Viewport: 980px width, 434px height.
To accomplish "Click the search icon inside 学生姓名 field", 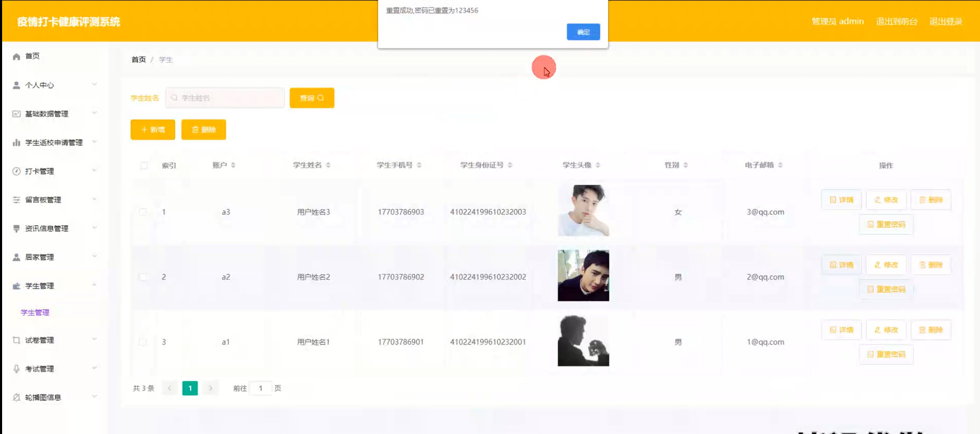I will coord(174,98).
